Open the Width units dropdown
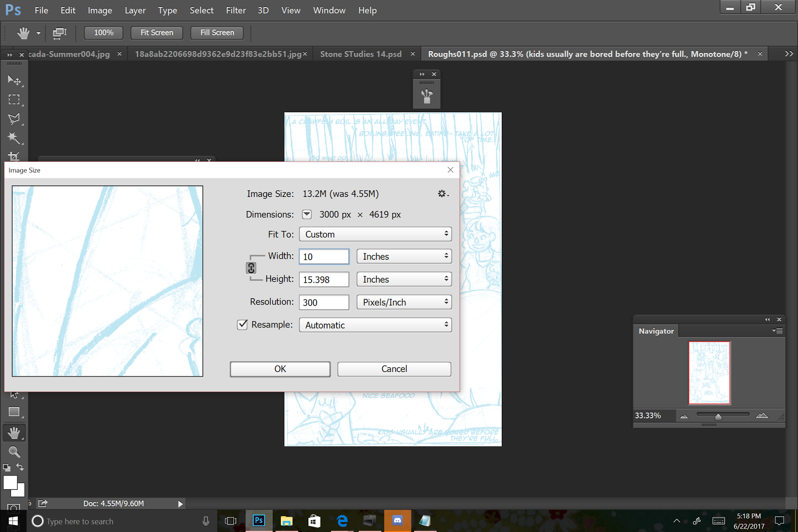This screenshot has height=532, width=798. coord(404,256)
